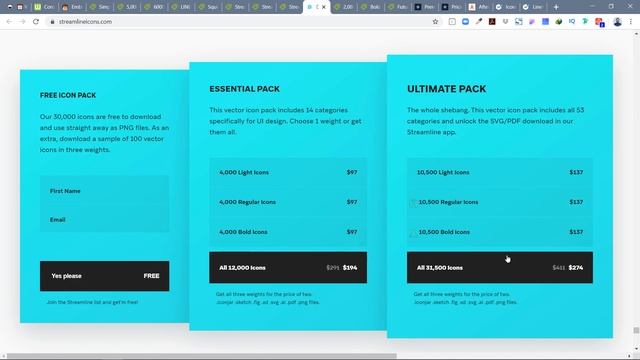
Task: Bookmark this page with the star icon
Action: point(435,22)
